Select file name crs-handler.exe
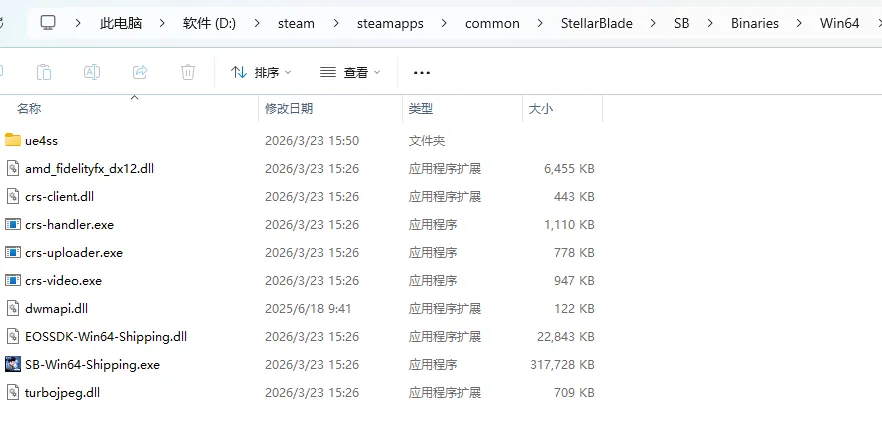 pos(69,225)
